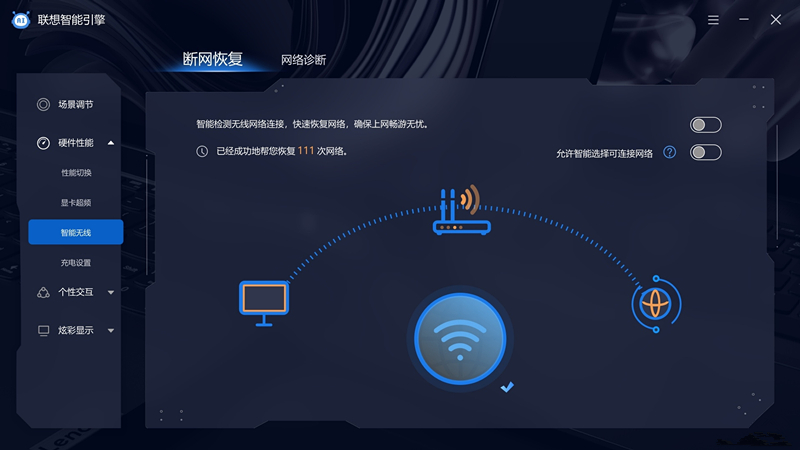The image size is (800, 450).
Task: Open 性能切换 in the sidebar
Action: tap(76, 173)
